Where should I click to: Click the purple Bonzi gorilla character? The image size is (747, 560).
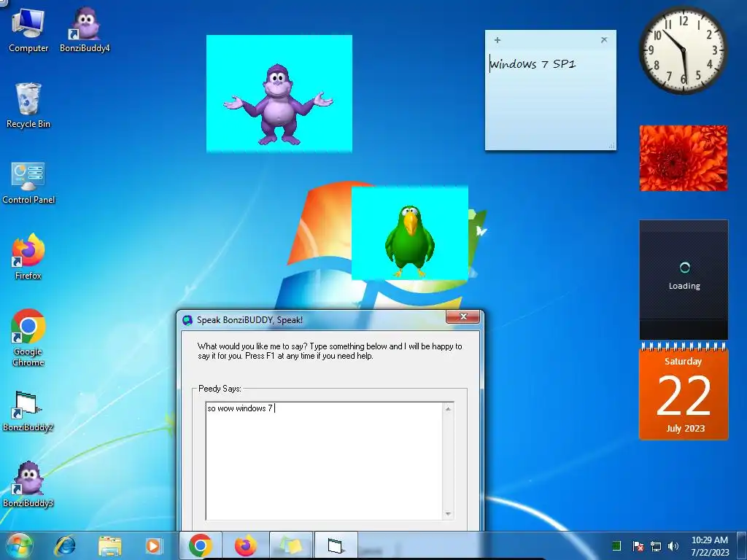(x=279, y=105)
